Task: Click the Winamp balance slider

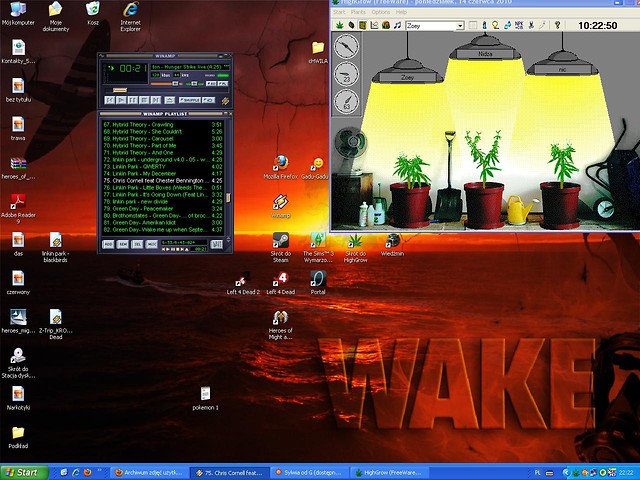Action: [x=195, y=84]
